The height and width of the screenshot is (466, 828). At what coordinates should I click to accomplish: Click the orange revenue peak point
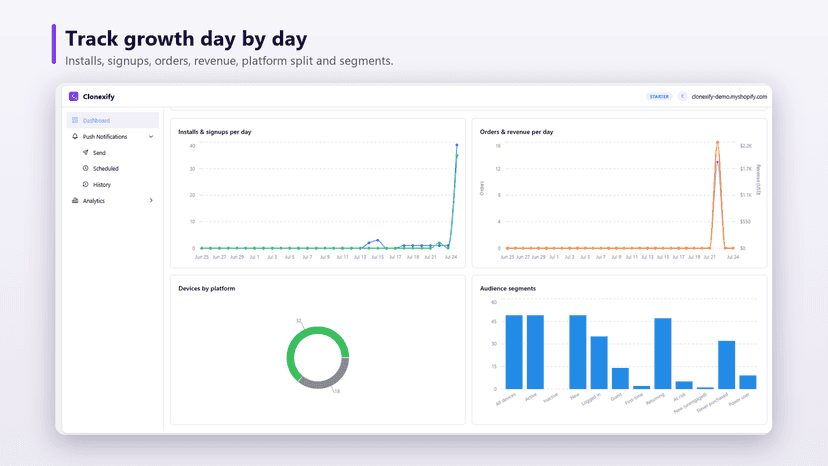click(717, 143)
